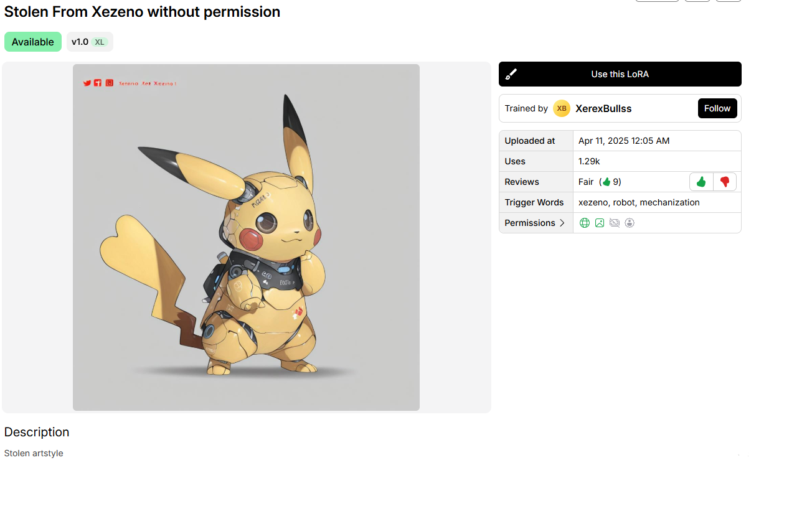
Task: Give the LoRA a red thumbs-down review
Action: point(725,182)
